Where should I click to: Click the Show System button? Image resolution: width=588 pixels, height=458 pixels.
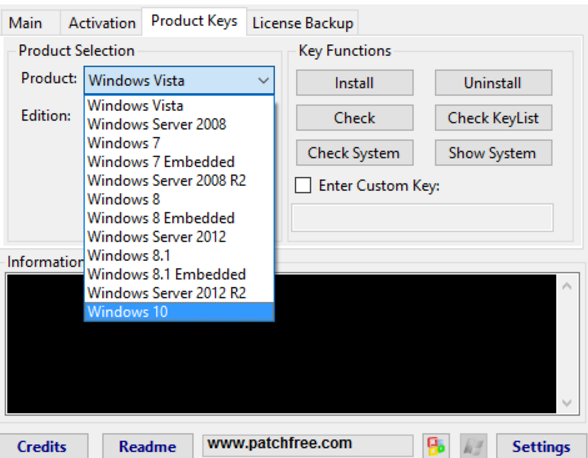[493, 153]
